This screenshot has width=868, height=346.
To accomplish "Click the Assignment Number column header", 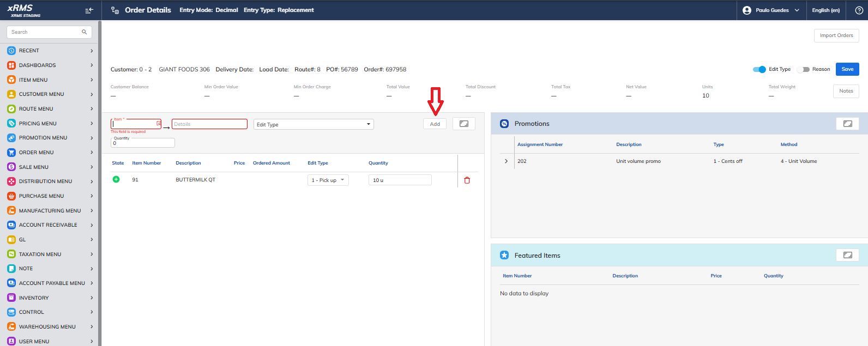I will (540, 144).
